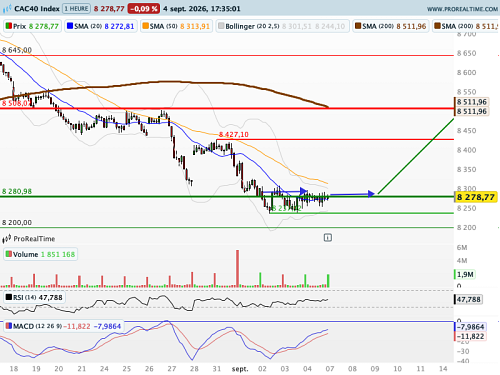Click the info icon above the volume panel
500x375 pixels.
tap(328, 238)
